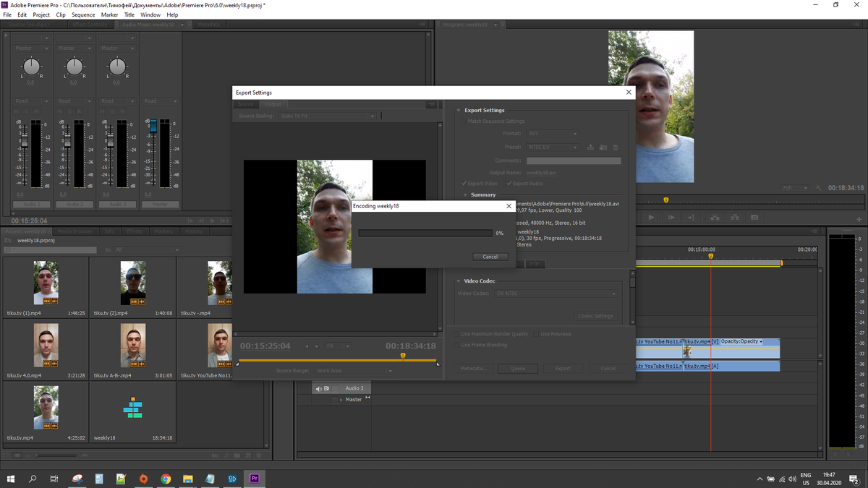The image size is (868, 488).
Task: Click the Metadata button in Export Settings
Action: click(x=475, y=368)
